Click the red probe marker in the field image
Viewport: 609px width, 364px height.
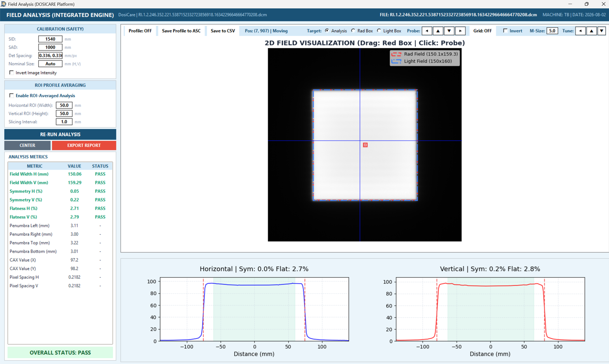tap(365, 145)
